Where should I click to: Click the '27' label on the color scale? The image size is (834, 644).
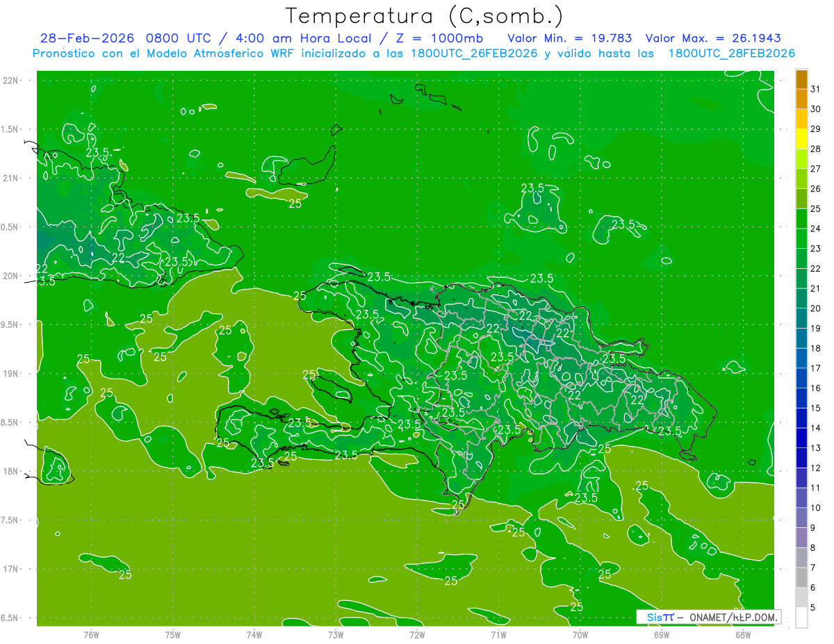[815, 169]
